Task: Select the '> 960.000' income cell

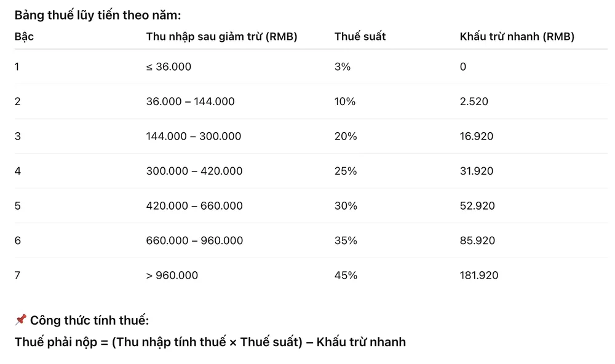Action: (172, 275)
